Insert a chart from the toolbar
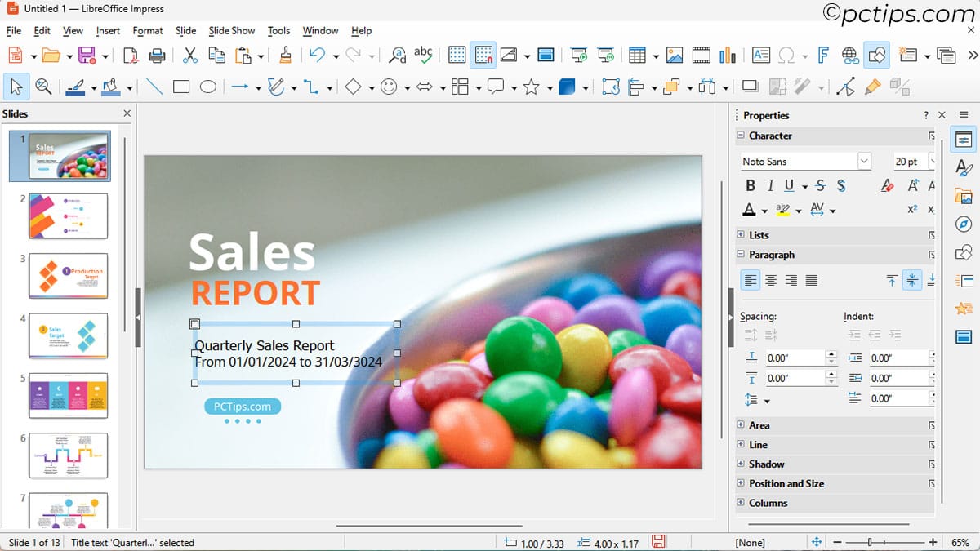The height and width of the screenshot is (551, 980). (x=726, y=55)
